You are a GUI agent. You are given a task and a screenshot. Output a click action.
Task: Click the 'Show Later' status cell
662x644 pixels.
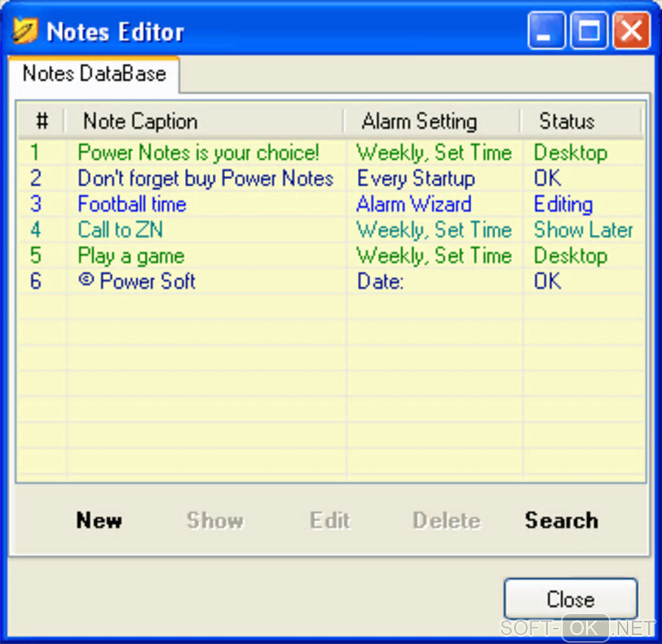coord(583,230)
